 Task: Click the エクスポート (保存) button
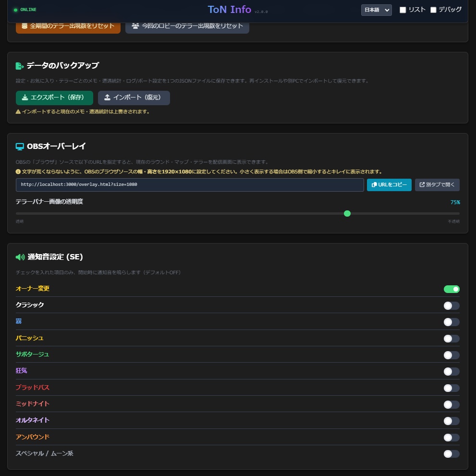coord(54,98)
